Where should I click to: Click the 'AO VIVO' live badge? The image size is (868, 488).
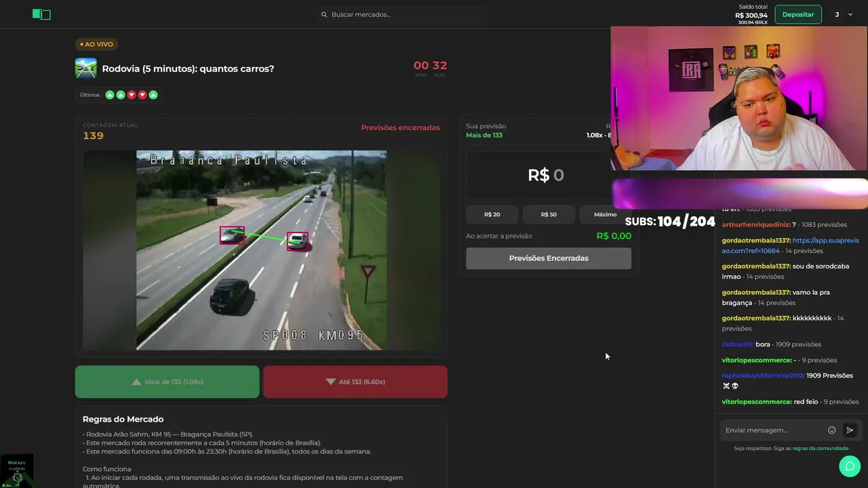tap(97, 44)
